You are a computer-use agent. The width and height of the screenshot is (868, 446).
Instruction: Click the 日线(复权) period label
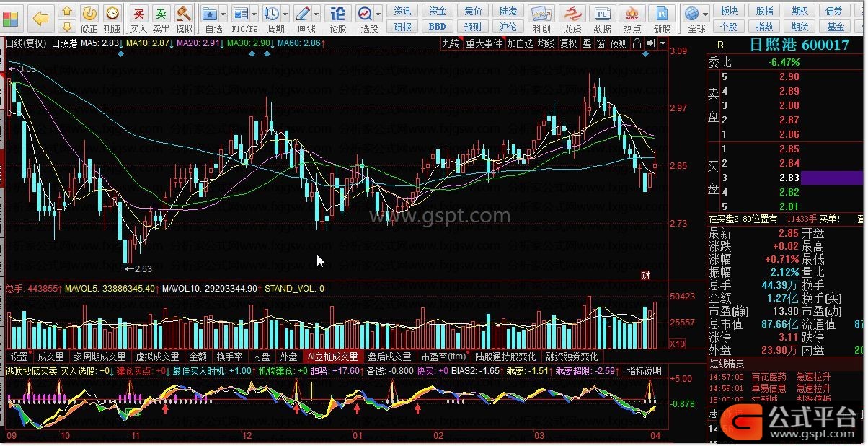coord(26,43)
